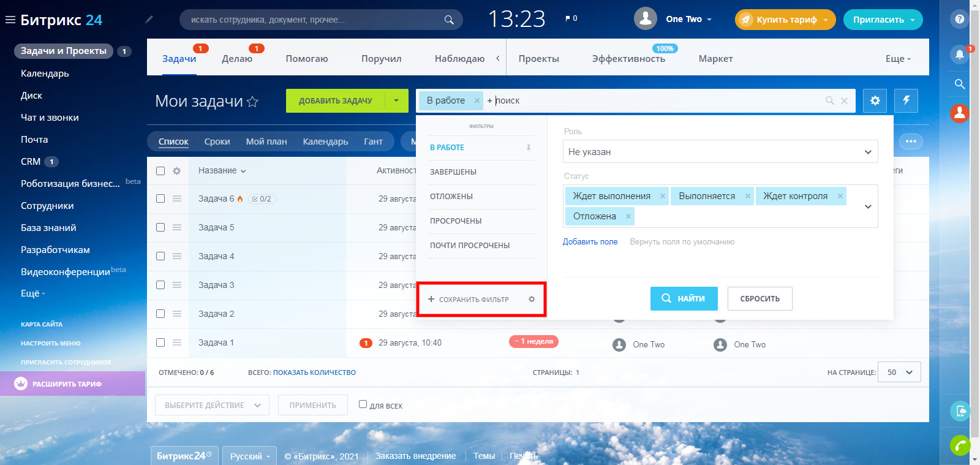Open the Выберите действие dropdown
The height and width of the screenshot is (465, 980).
click(x=212, y=405)
